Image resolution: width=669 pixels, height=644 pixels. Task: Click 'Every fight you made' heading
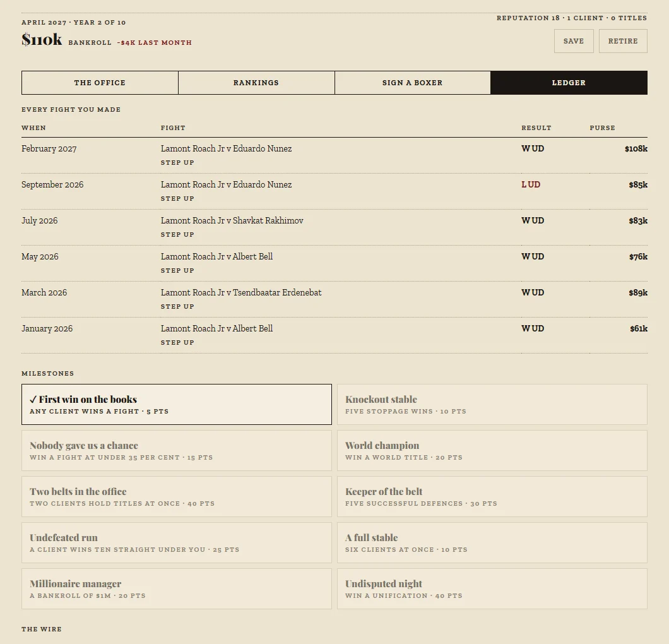(71, 110)
